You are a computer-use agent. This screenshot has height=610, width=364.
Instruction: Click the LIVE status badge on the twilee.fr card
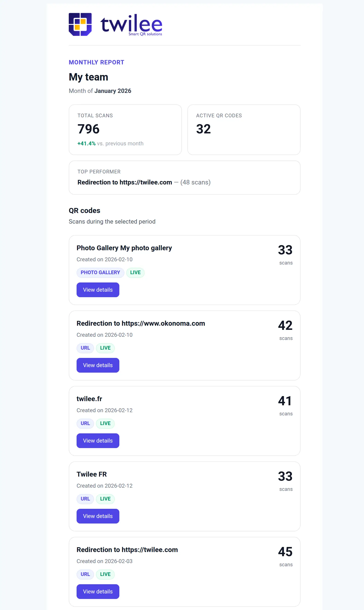point(105,423)
